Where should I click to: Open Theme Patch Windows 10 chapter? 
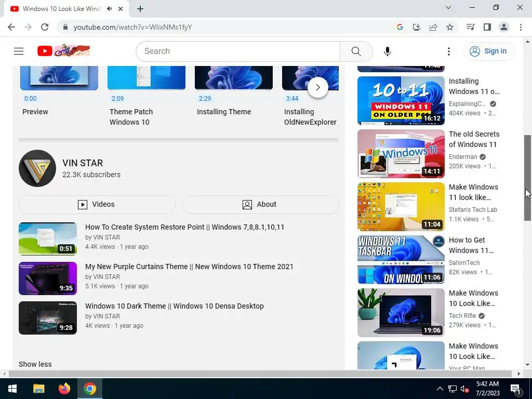pyautogui.click(x=131, y=117)
